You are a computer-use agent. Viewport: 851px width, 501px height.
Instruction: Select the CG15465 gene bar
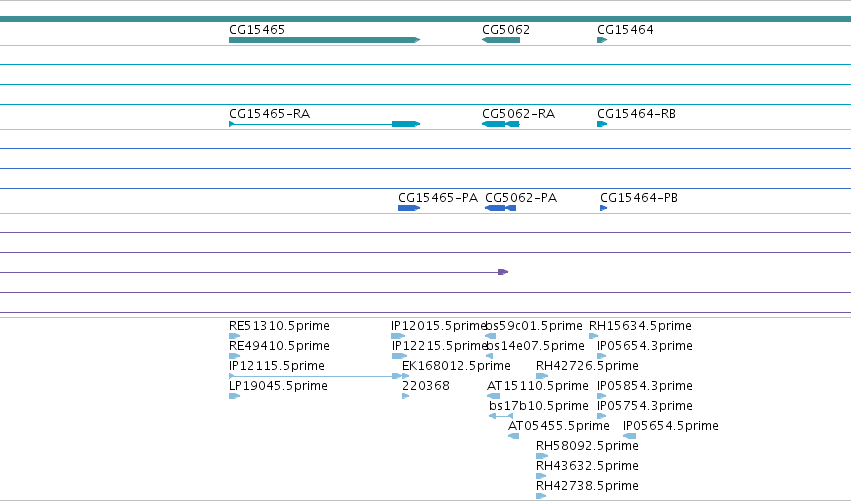[x=325, y=40]
